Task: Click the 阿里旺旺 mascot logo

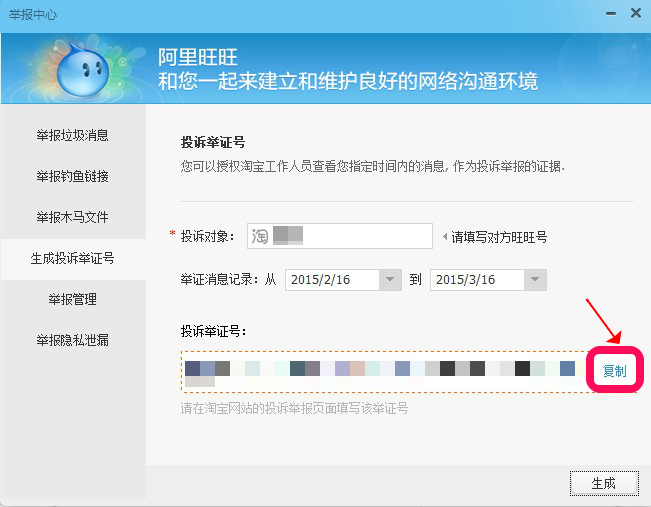Action: [82, 69]
